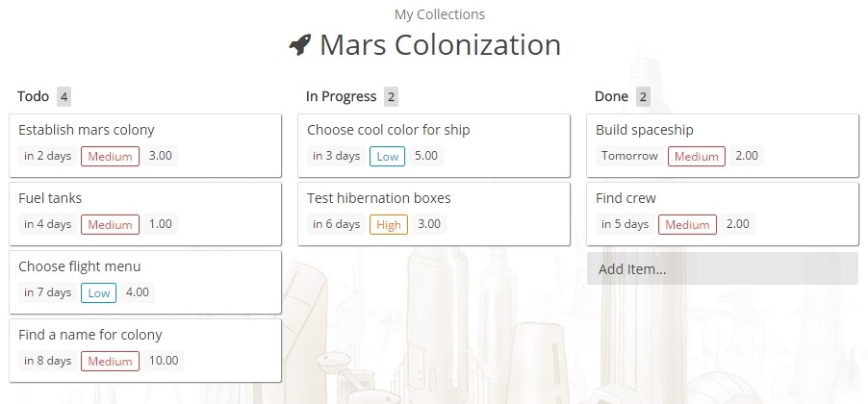This screenshot has width=868, height=404.
Task: Click the High priority tag on hibernation boxes
Action: pyautogui.click(x=389, y=224)
